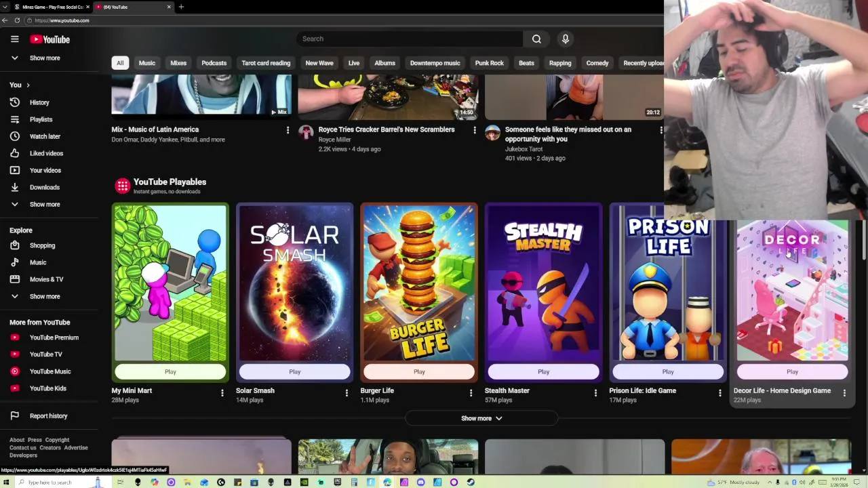Open Solar Smash game thumbnail
The image size is (868, 488).
click(x=295, y=283)
